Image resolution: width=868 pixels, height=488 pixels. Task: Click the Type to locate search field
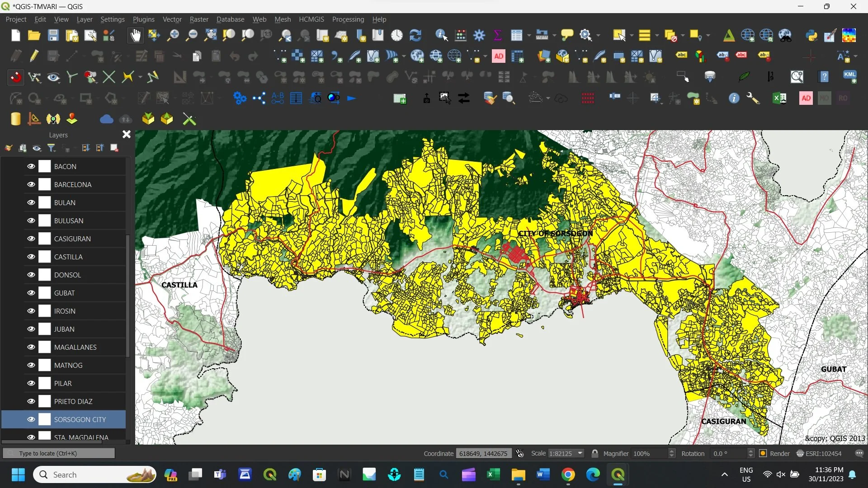coord(59,453)
